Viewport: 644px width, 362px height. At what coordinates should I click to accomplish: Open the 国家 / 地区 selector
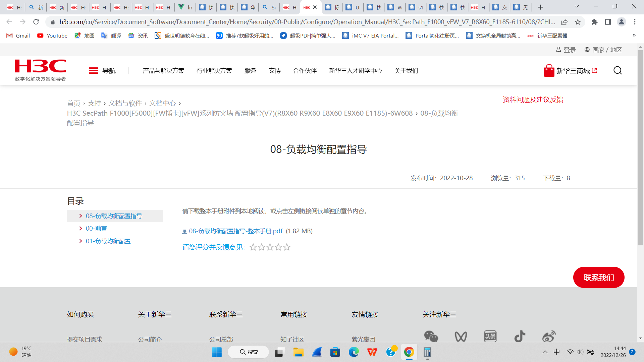(x=603, y=50)
